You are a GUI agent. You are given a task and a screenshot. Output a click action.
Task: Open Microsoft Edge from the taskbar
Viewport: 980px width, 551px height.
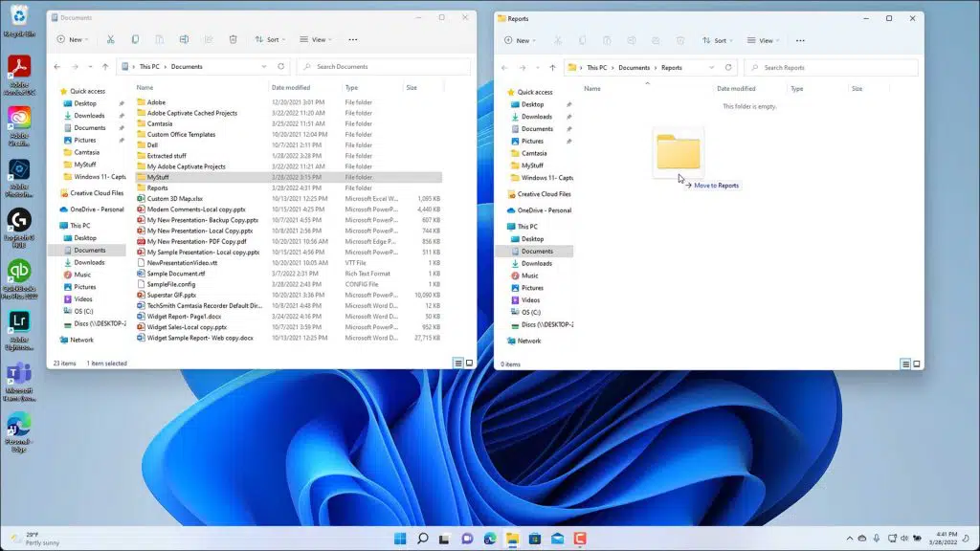point(490,539)
